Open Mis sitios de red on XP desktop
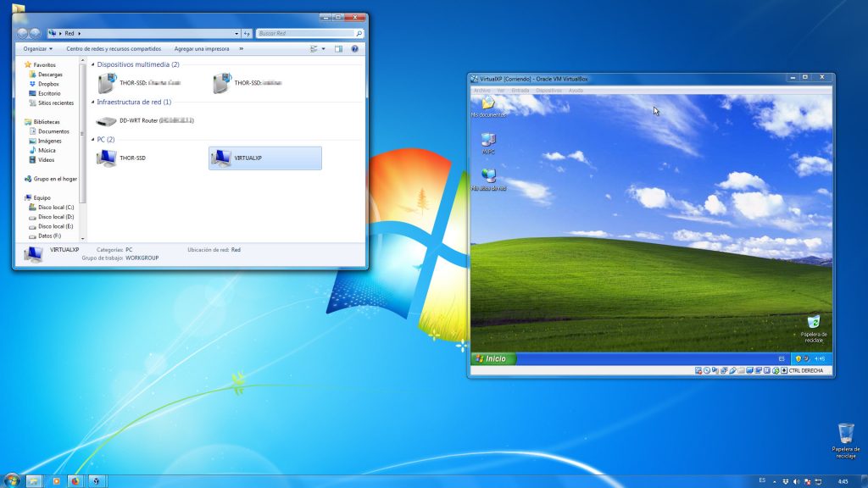 tap(488, 180)
